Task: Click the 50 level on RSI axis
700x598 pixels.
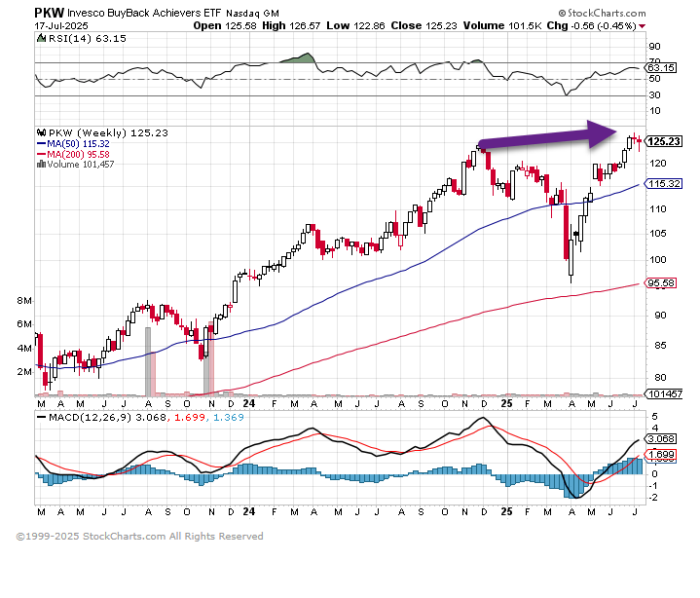Action: 654,79
